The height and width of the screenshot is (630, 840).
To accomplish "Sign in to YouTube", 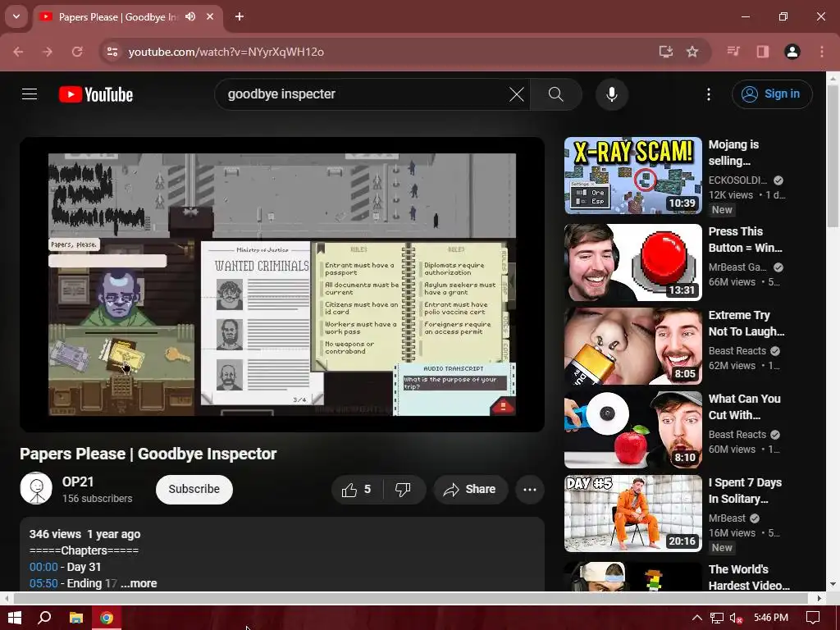I will coord(771,94).
